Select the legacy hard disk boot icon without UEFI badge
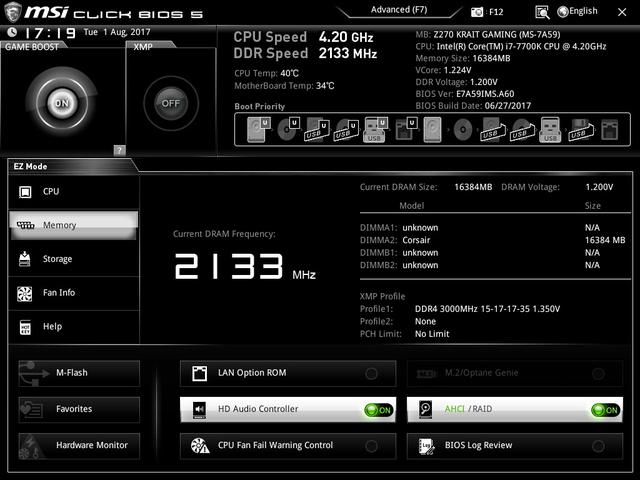The image size is (640, 480). point(433,130)
